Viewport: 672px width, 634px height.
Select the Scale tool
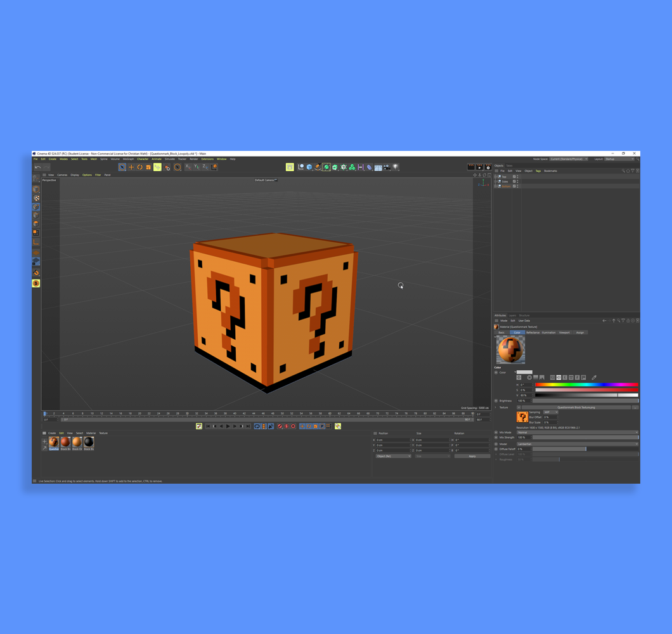point(148,167)
